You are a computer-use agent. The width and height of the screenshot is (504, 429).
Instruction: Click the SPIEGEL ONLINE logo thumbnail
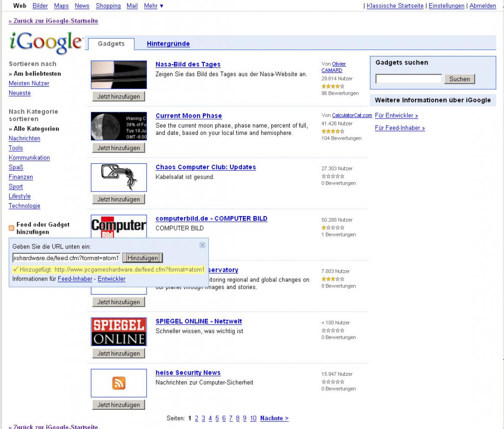tap(119, 332)
